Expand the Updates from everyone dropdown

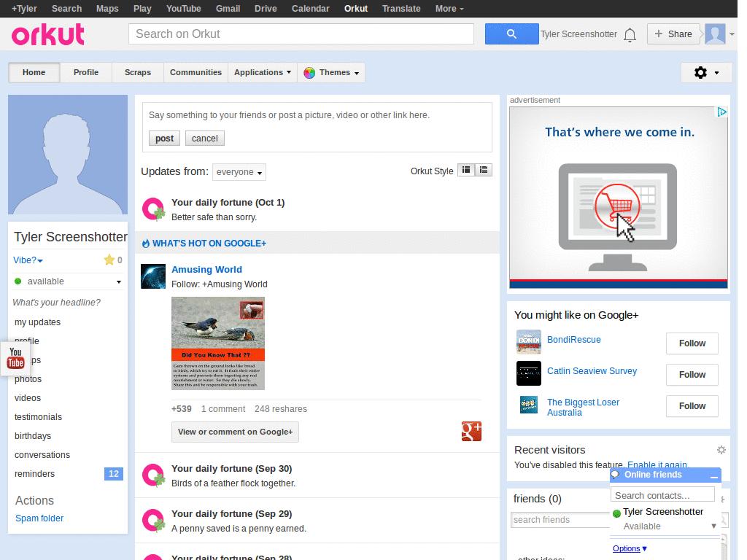pos(239,172)
